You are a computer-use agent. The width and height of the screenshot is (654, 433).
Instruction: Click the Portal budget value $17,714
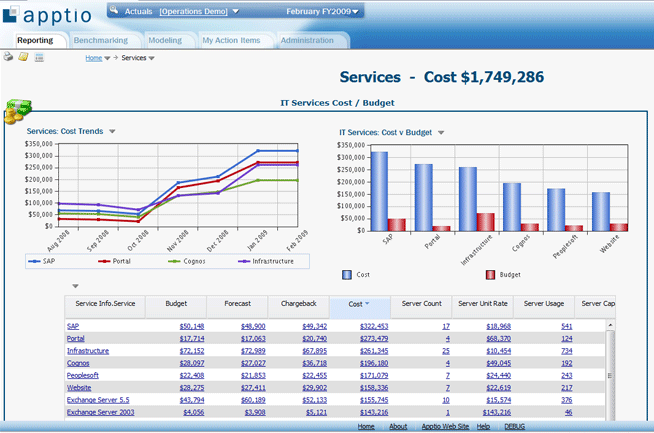[x=192, y=339]
